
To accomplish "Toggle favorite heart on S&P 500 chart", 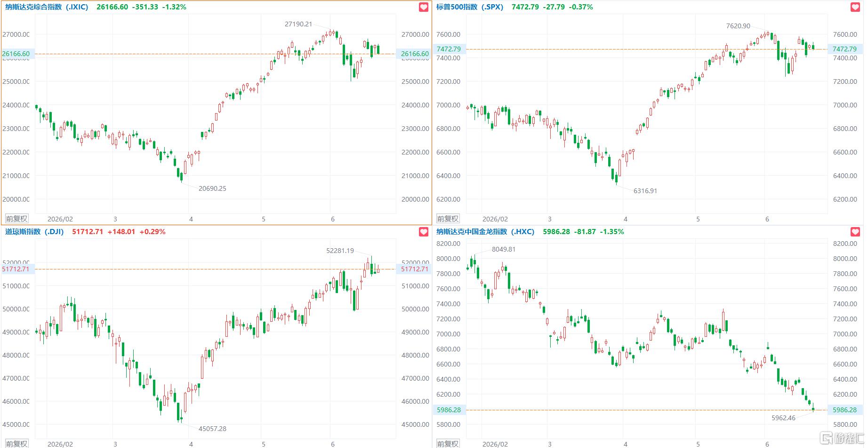I will (855, 7).
